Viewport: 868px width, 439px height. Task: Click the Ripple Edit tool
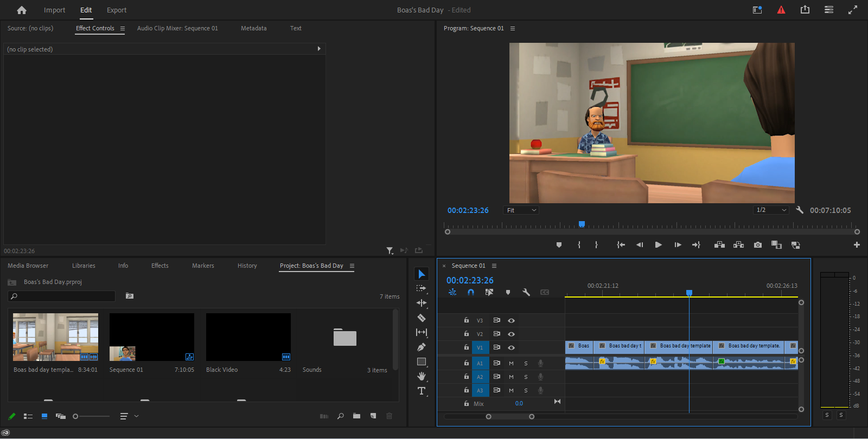pos(422,304)
